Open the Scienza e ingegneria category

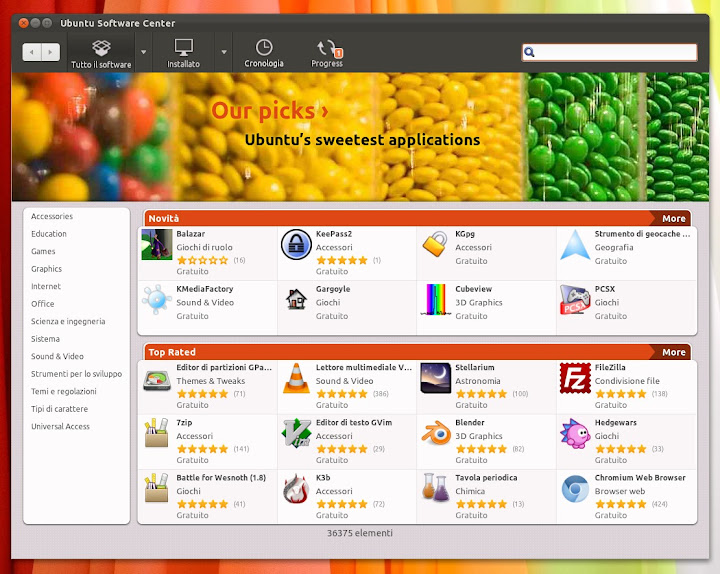tap(68, 321)
